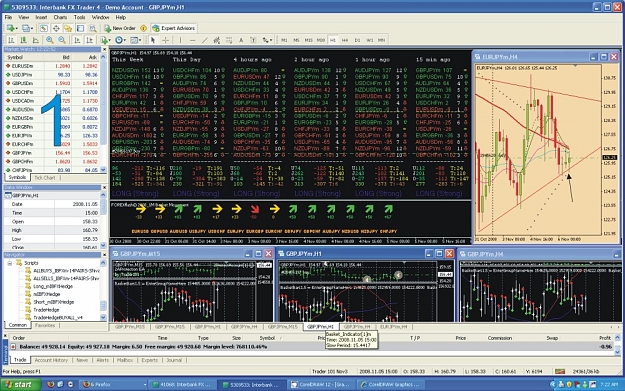Image resolution: width=625 pixels, height=391 pixels.
Task: Open the Strategy Tester icon
Action: (x=92, y=28)
